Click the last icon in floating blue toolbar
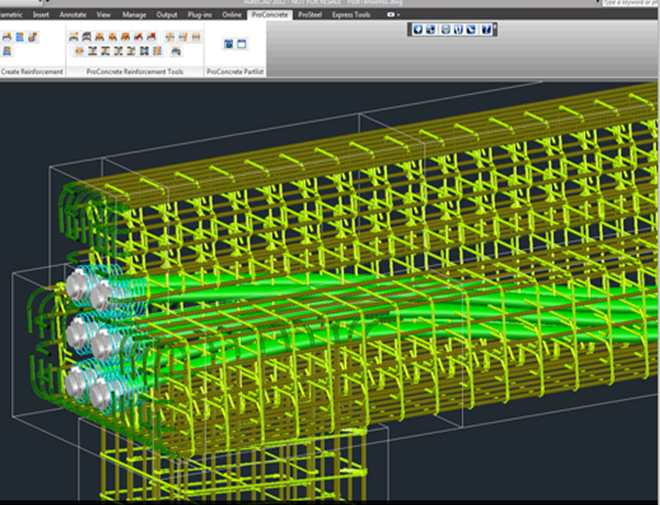660x505 pixels. pyautogui.click(x=486, y=29)
